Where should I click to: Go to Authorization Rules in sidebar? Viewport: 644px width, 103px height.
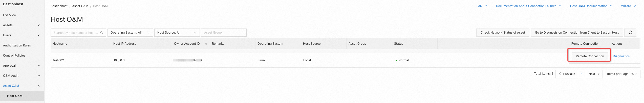tap(17, 45)
